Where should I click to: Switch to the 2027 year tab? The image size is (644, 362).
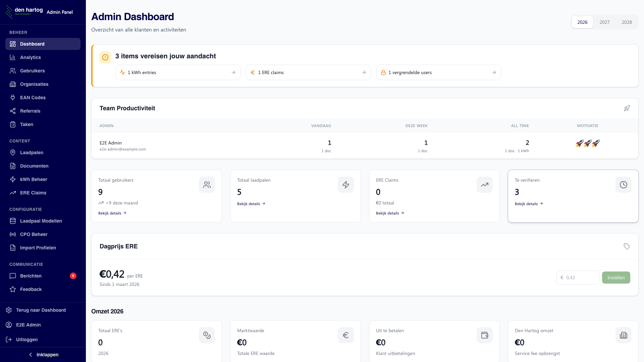[604, 22]
